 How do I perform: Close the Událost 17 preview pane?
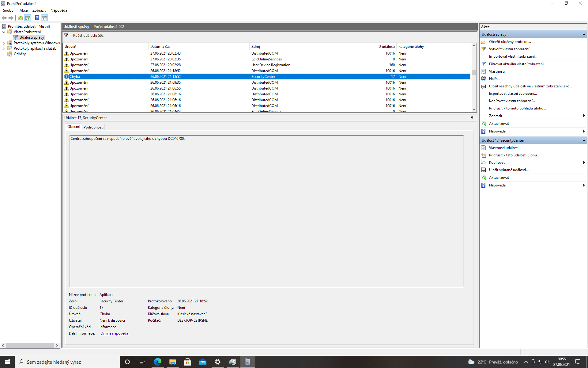472,117
